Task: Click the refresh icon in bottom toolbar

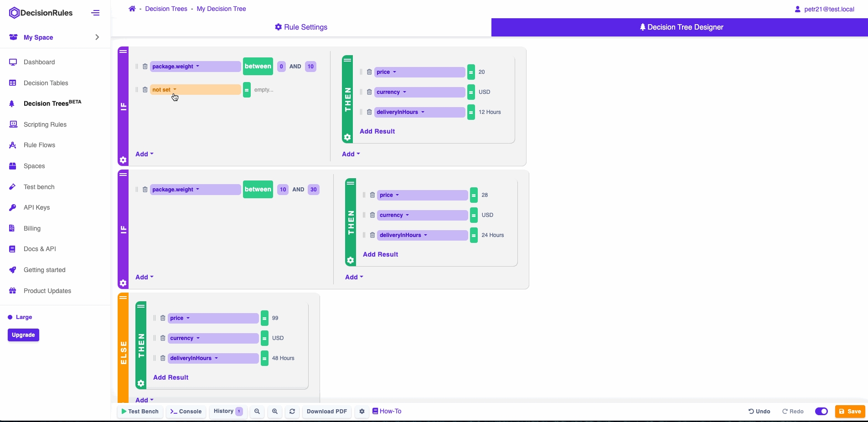Action: tap(292, 411)
